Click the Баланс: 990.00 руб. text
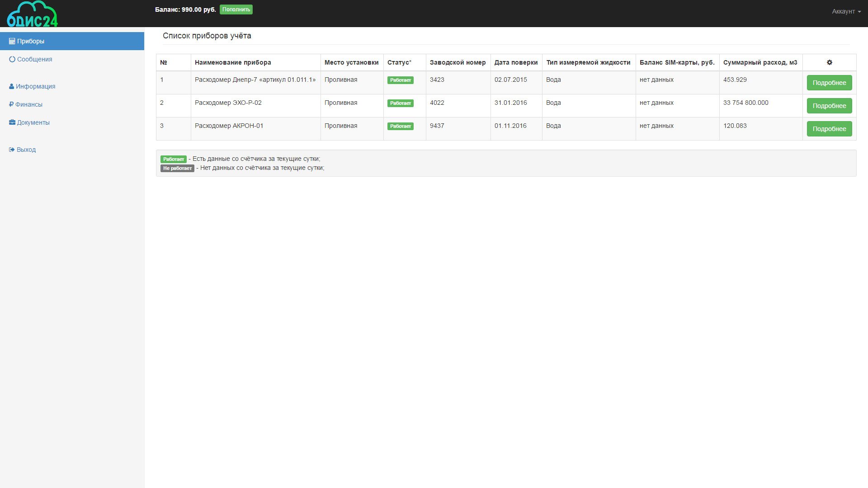 coord(185,9)
